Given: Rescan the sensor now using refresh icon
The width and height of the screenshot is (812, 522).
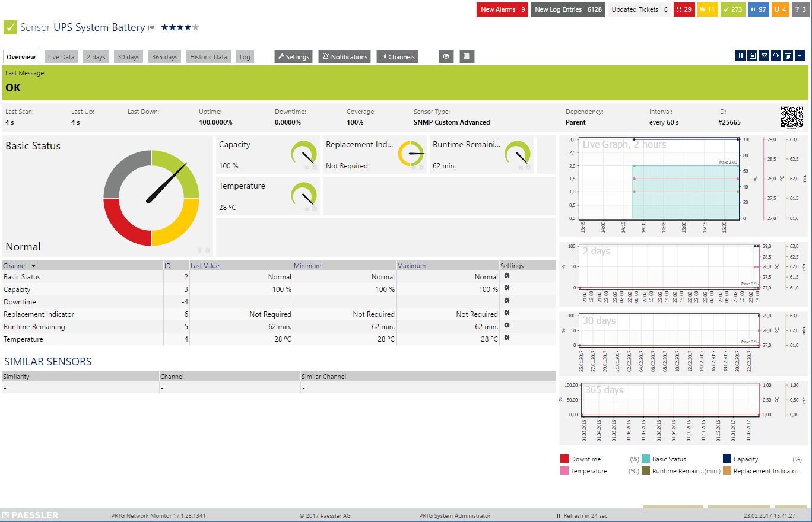Looking at the screenshot, I should [776, 55].
